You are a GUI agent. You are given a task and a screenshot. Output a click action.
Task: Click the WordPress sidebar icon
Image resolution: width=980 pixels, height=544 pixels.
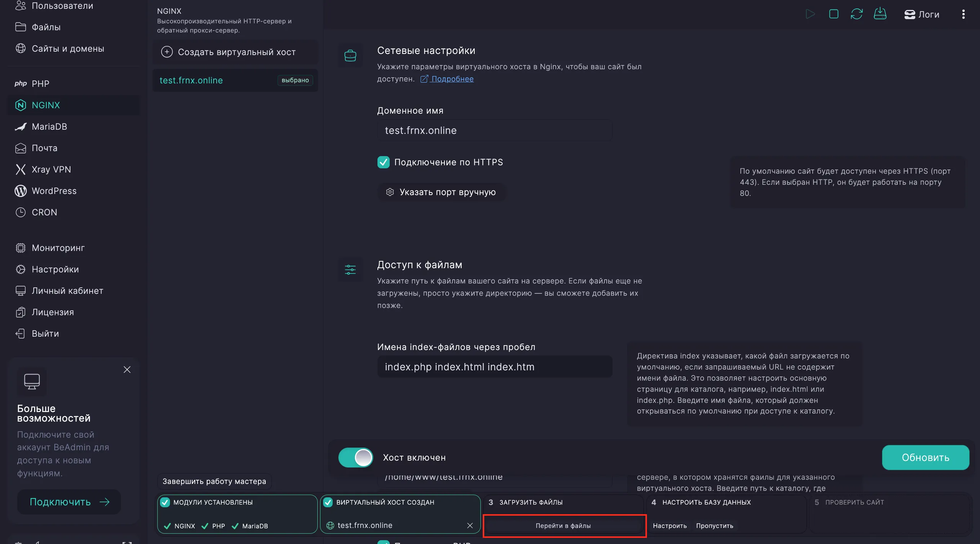21,191
